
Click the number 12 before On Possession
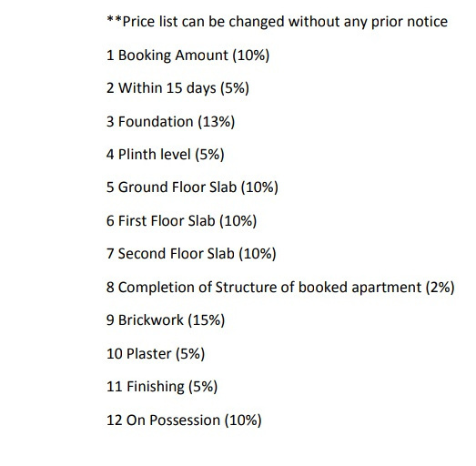tap(114, 420)
